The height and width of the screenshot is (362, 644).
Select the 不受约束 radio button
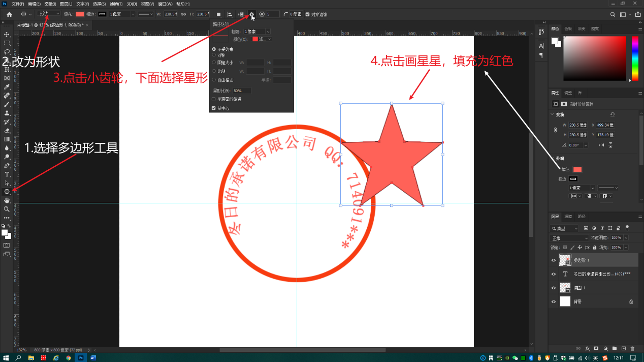click(214, 49)
